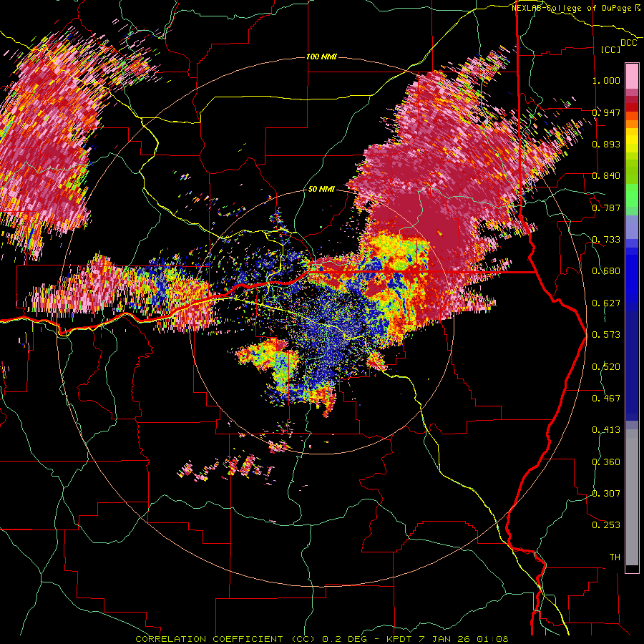
Task: Click the 50 NMI range ring label
Action: pyautogui.click(x=321, y=189)
